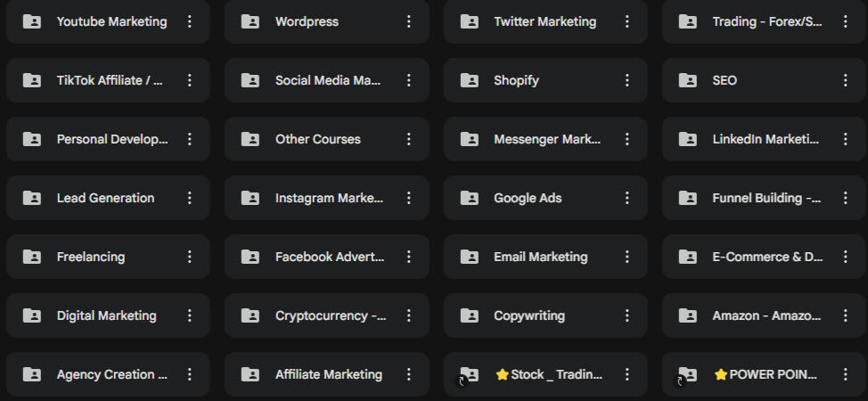Click the folder icon next to Shopify

[470, 80]
